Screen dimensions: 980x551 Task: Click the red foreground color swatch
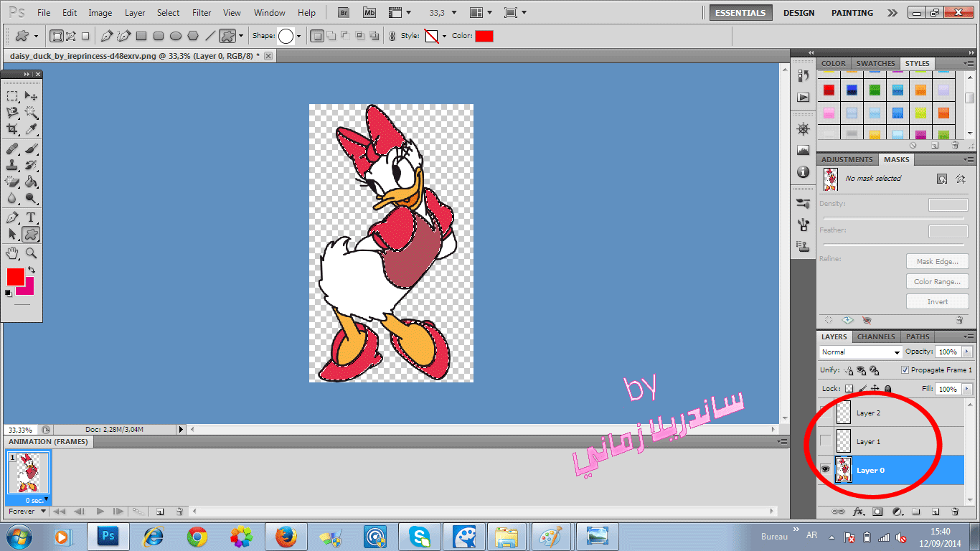[15, 276]
